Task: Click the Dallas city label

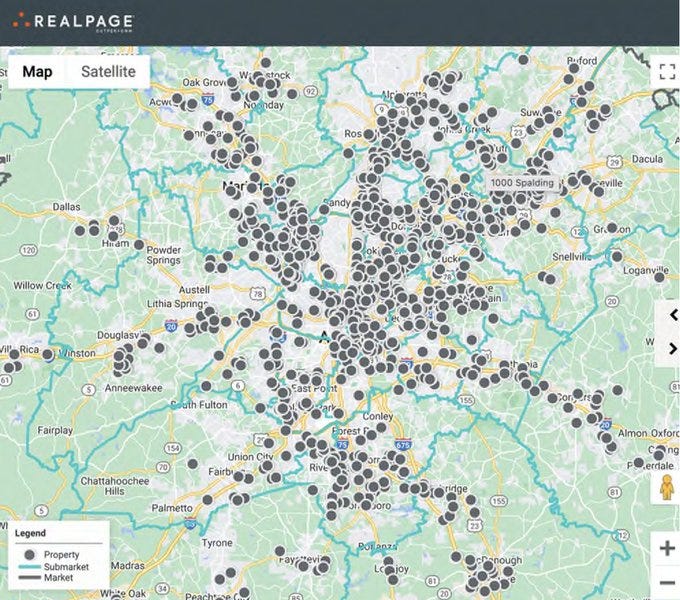Action: (x=66, y=207)
